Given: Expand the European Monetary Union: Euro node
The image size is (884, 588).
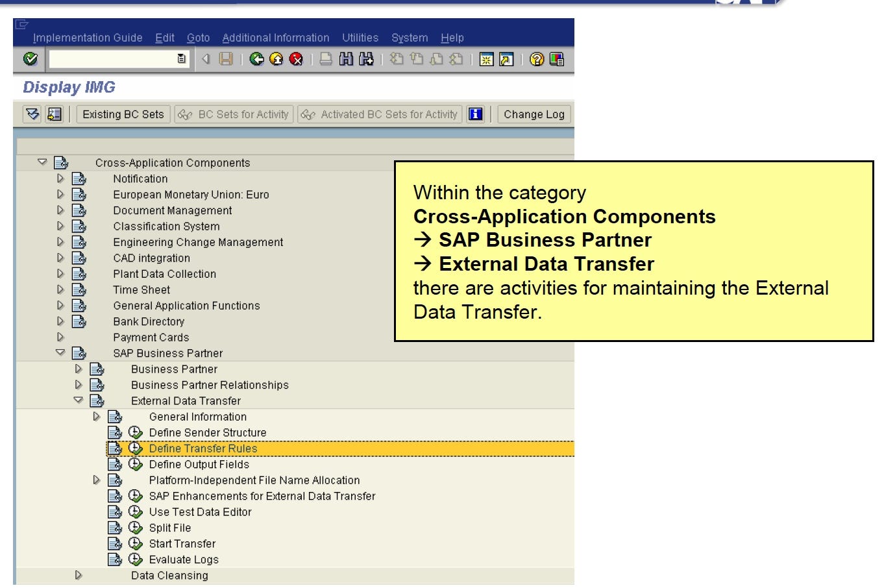Looking at the screenshot, I should pos(60,194).
